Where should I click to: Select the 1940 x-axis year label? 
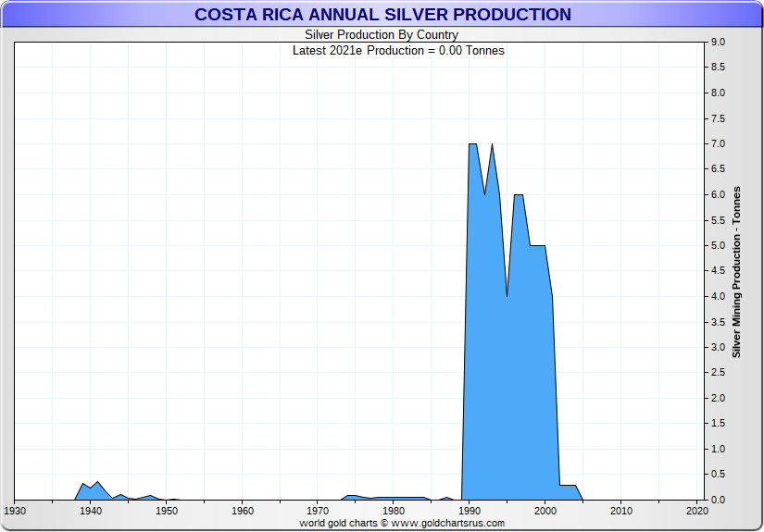[x=91, y=510]
